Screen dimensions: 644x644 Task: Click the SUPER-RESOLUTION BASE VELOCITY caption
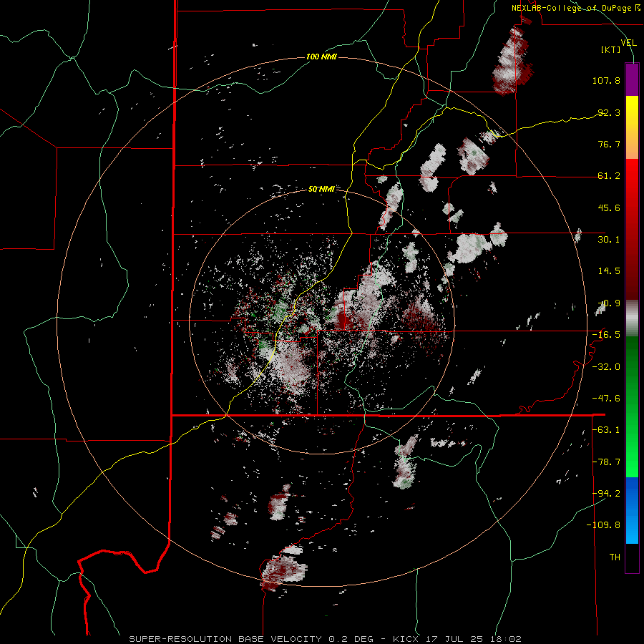tap(225, 639)
